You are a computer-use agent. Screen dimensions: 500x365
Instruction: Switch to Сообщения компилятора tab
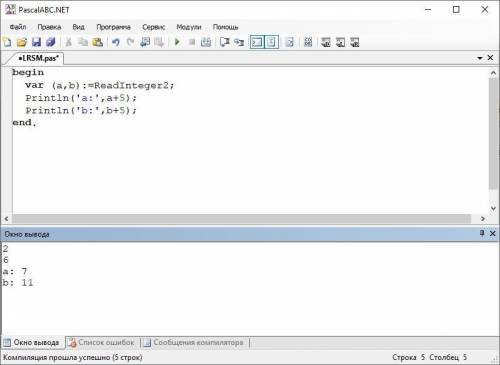coord(195,342)
